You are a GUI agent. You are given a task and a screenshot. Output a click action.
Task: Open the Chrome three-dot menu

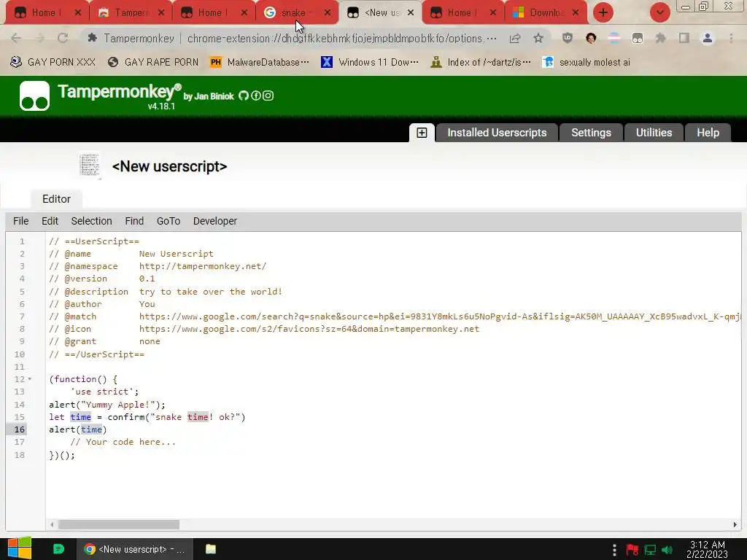[731, 38]
